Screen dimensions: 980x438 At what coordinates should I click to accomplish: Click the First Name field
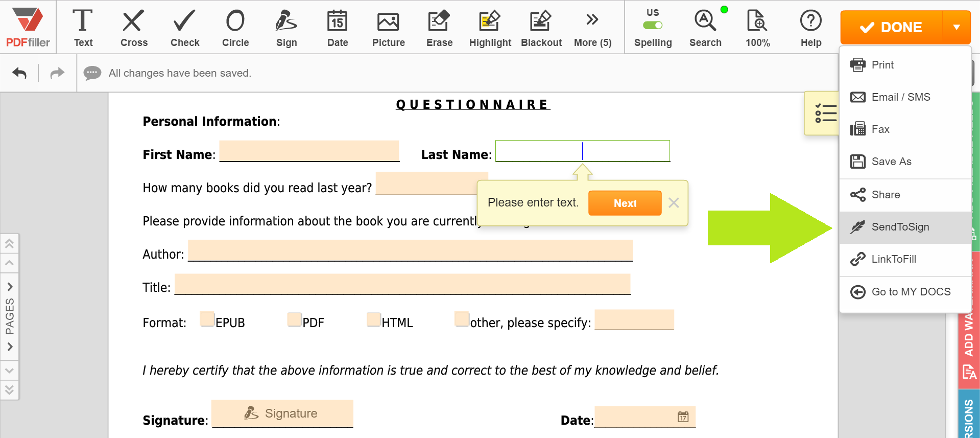click(309, 151)
